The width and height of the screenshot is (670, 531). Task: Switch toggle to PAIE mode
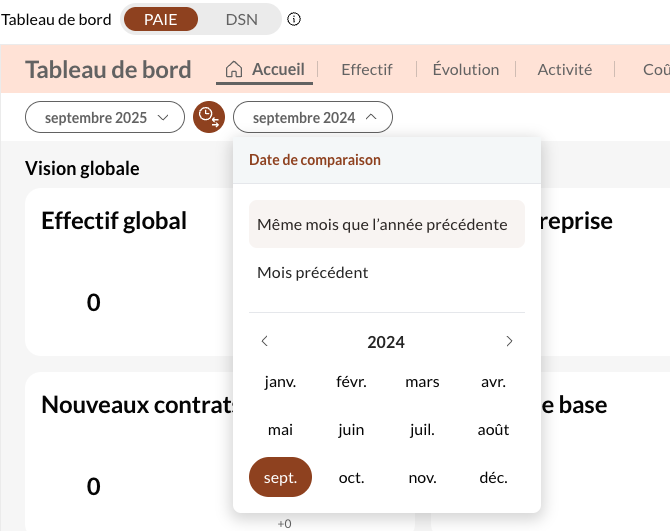[160, 19]
